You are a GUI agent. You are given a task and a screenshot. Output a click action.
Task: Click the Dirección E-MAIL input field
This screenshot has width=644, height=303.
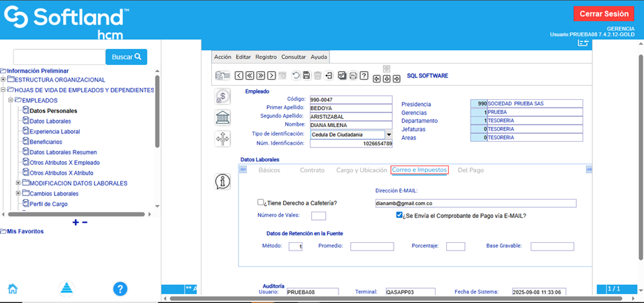click(475, 203)
